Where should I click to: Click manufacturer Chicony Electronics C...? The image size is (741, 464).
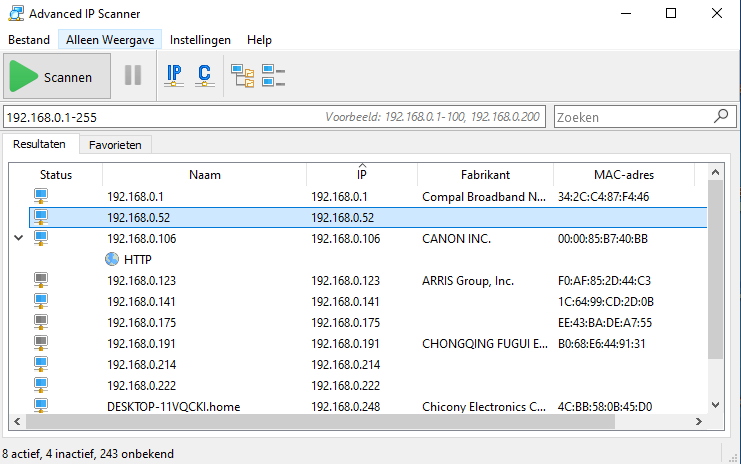tap(484, 407)
